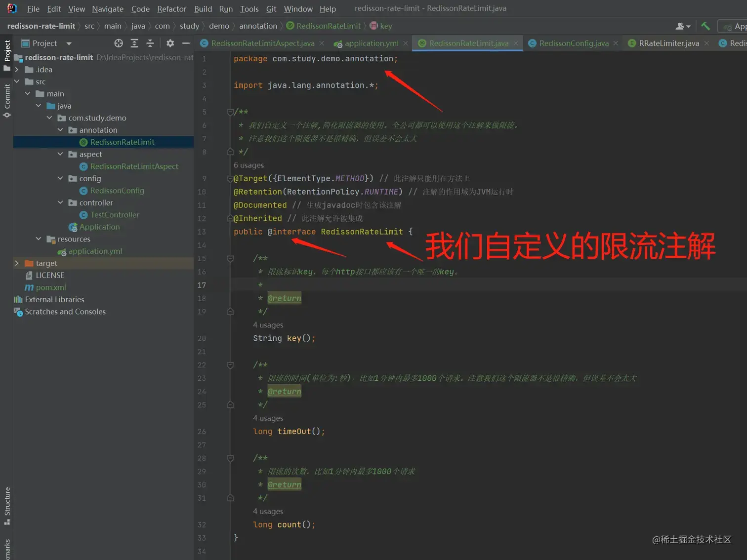Click the Build hammer icon
The image size is (747, 560).
point(705,26)
